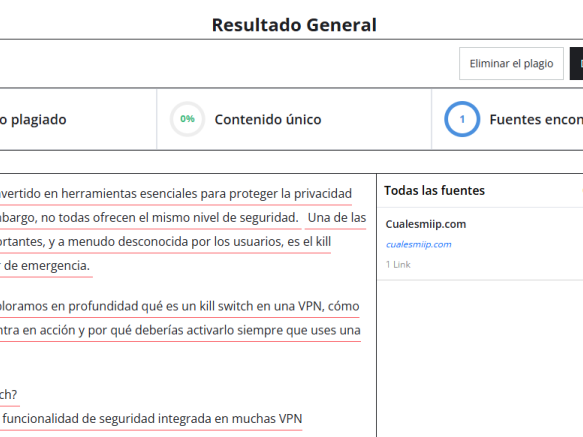Image resolution: width=583 pixels, height=437 pixels.
Task: Click the Resultado General heading
Action: click(x=294, y=25)
